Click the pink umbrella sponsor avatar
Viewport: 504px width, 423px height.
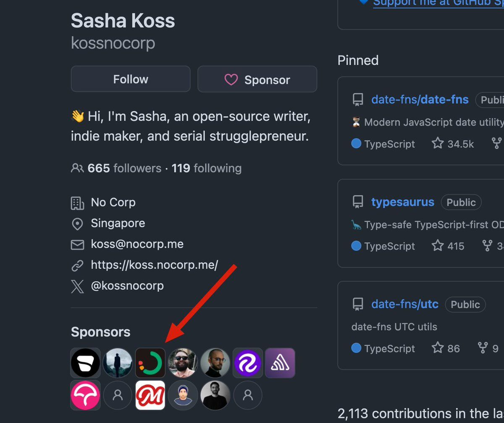point(86,395)
